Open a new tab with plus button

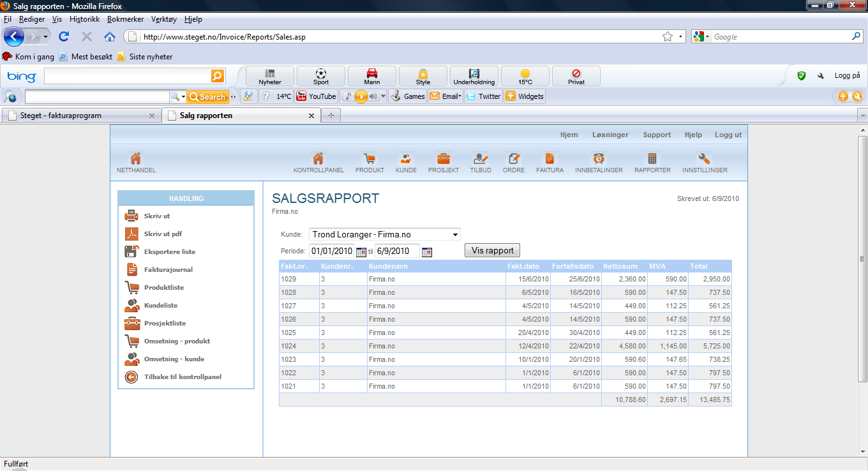click(331, 116)
